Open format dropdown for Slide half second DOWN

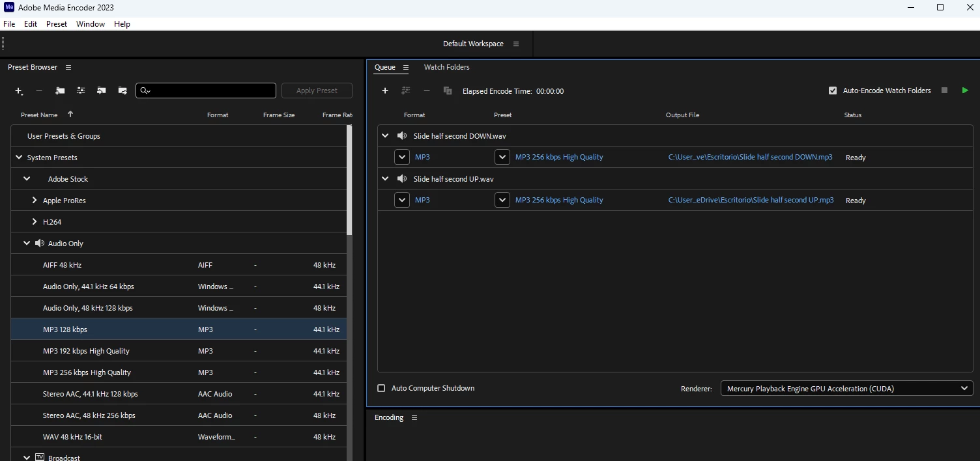(402, 157)
